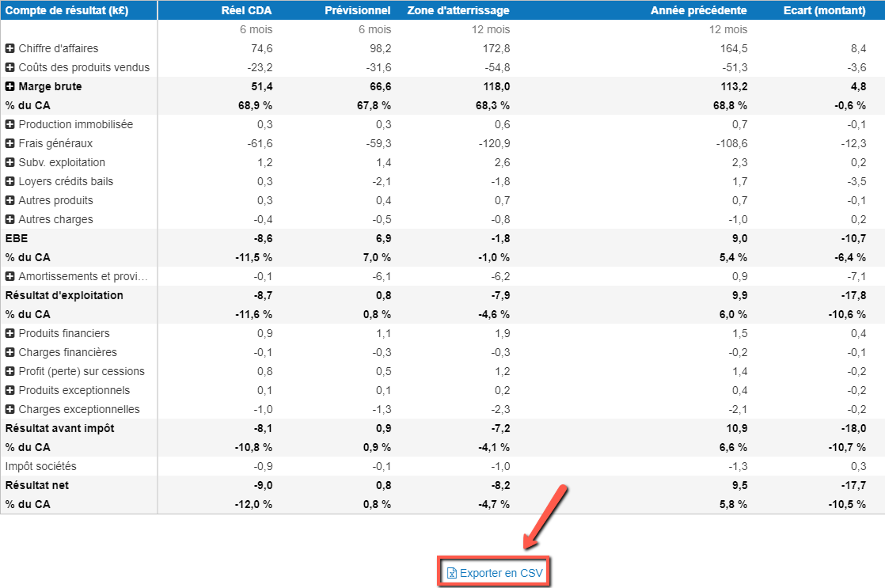Click Réel CDA value 74,6
Screen dimensions: 885x588
(x=262, y=48)
